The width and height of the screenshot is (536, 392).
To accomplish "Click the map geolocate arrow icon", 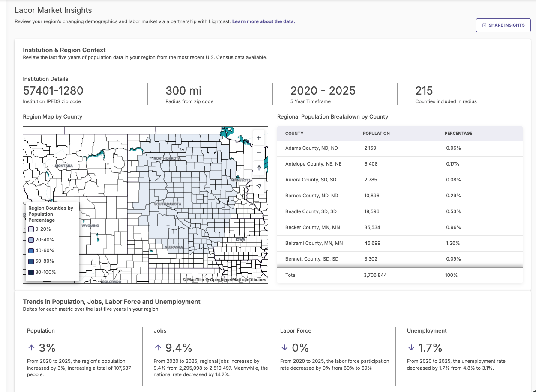I will pos(259,186).
